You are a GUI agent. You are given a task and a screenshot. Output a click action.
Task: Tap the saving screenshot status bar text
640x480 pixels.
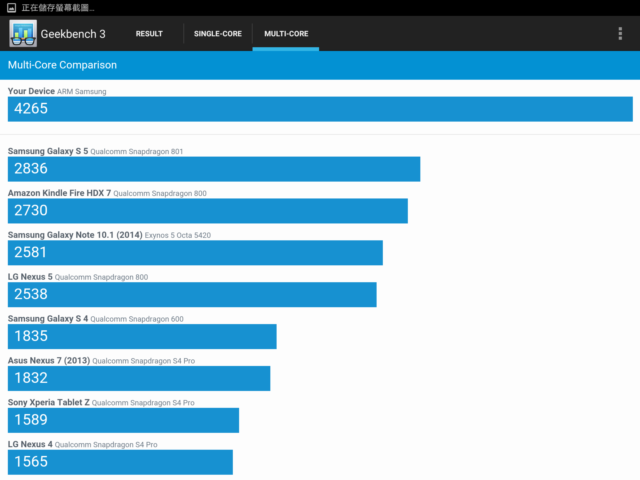click(58, 8)
